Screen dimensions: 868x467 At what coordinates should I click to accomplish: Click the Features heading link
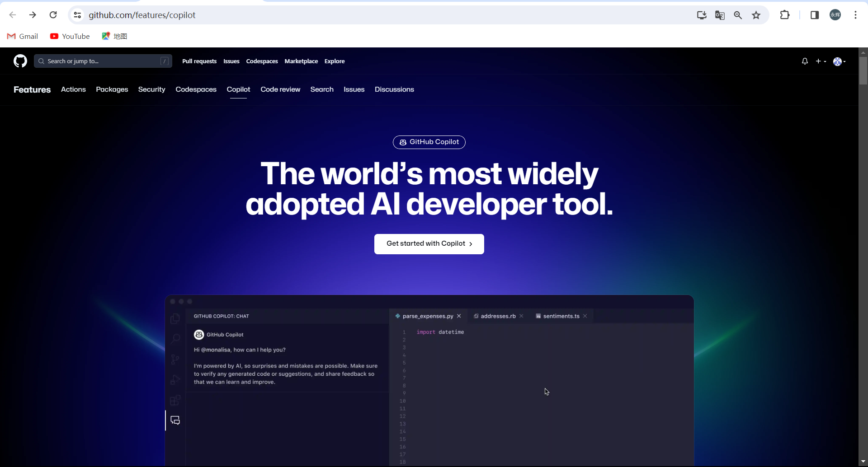pyautogui.click(x=32, y=89)
